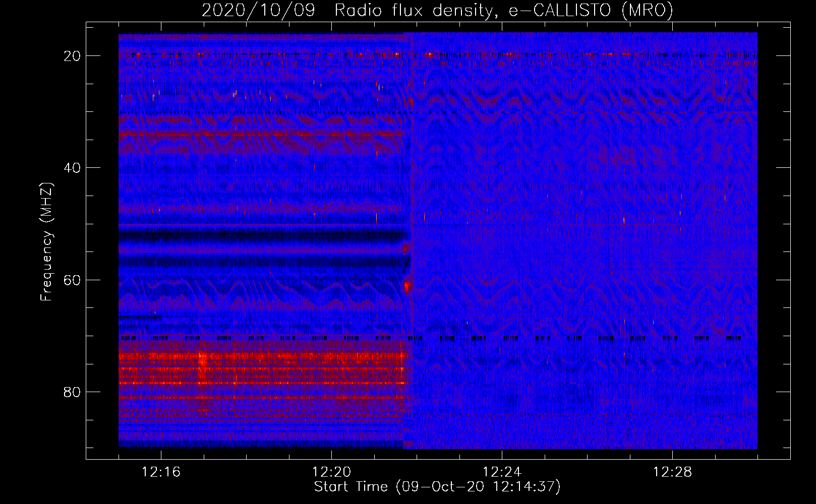This screenshot has height=504, width=816.
Task: Click the bright red burst near 60 MHz
Action: pyautogui.click(x=406, y=287)
